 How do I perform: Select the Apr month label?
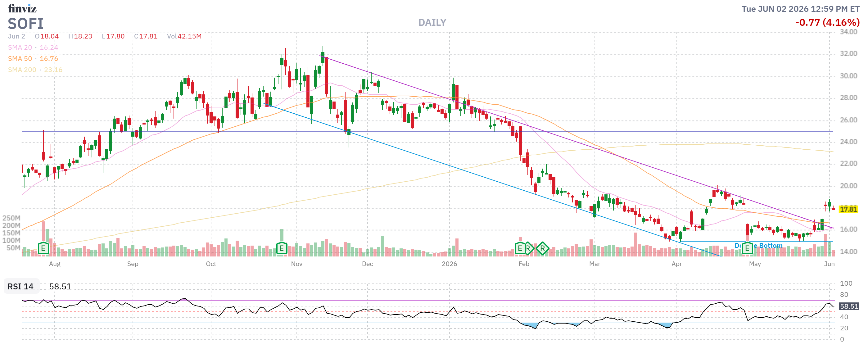676,264
